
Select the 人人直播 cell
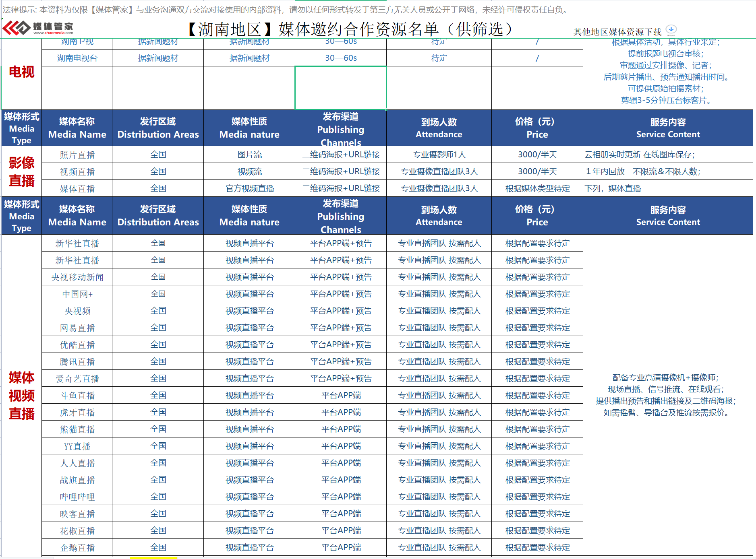click(x=77, y=463)
